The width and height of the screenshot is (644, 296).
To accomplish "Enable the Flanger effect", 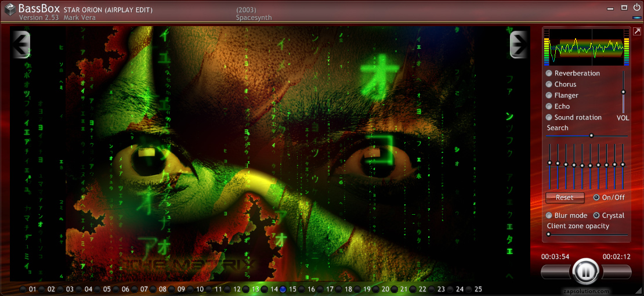I will (x=549, y=95).
